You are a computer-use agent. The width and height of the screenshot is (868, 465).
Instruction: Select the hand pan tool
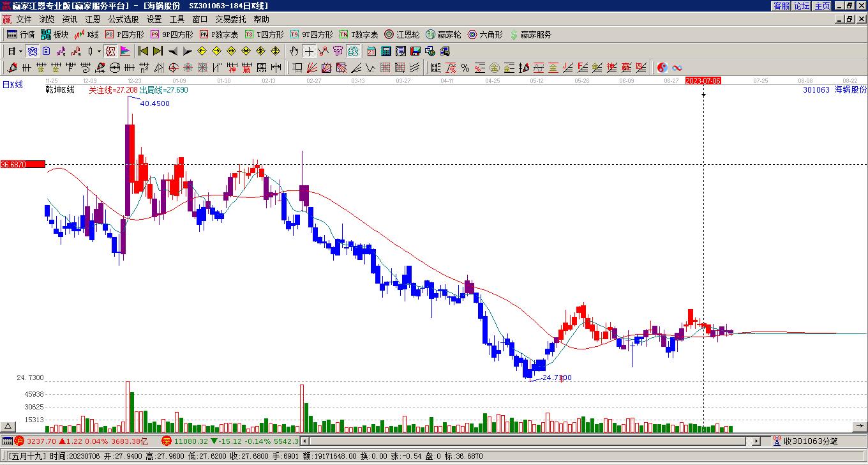(294, 51)
